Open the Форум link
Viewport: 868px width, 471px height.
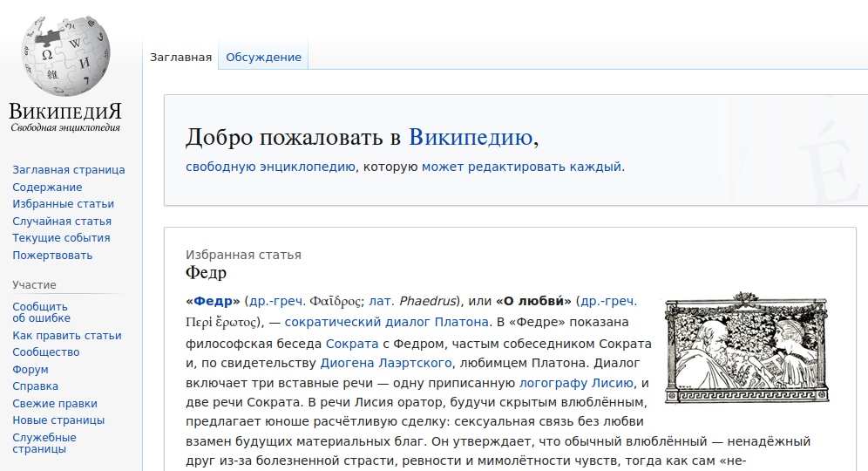(x=31, y=370)
